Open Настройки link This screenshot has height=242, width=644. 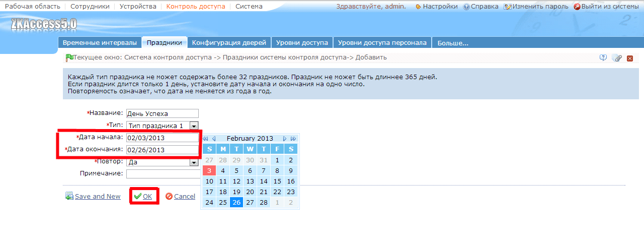pyautogui.click(x=440, y=7)
